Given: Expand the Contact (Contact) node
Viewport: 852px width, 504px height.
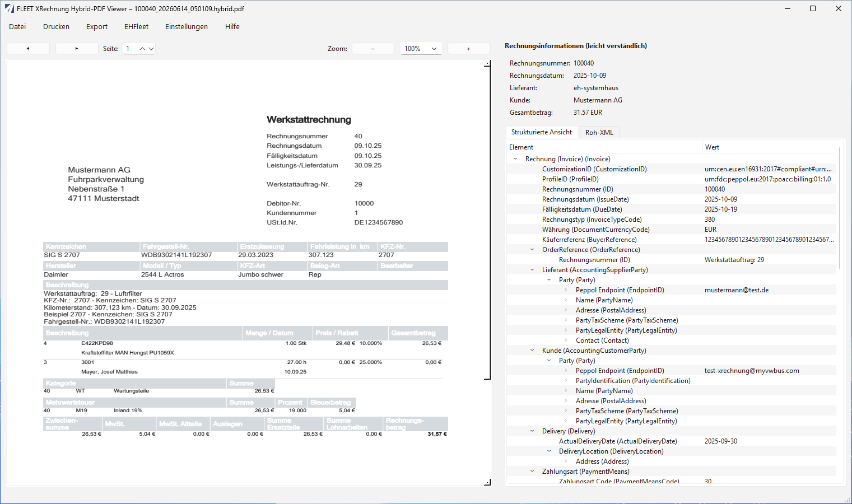Looking at the screenshot, I should (566, 340).
